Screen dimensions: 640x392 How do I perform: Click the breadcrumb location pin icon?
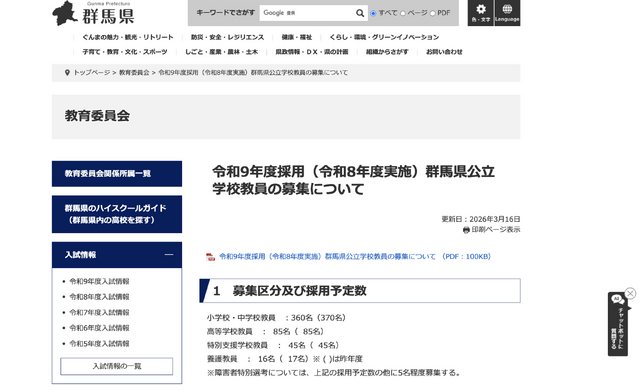click(67, 73)
